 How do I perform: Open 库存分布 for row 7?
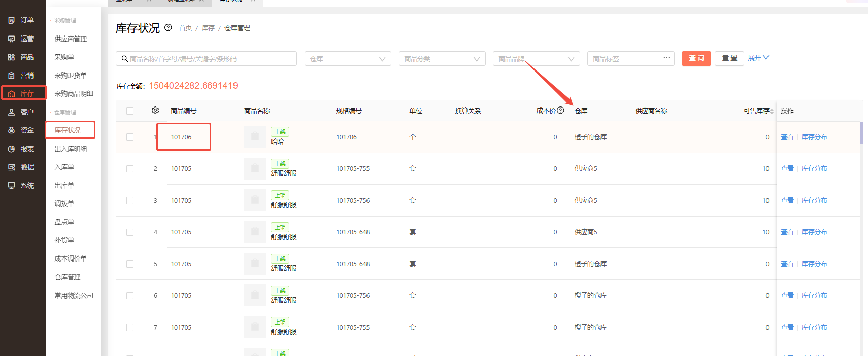click(x=814, y=327)
